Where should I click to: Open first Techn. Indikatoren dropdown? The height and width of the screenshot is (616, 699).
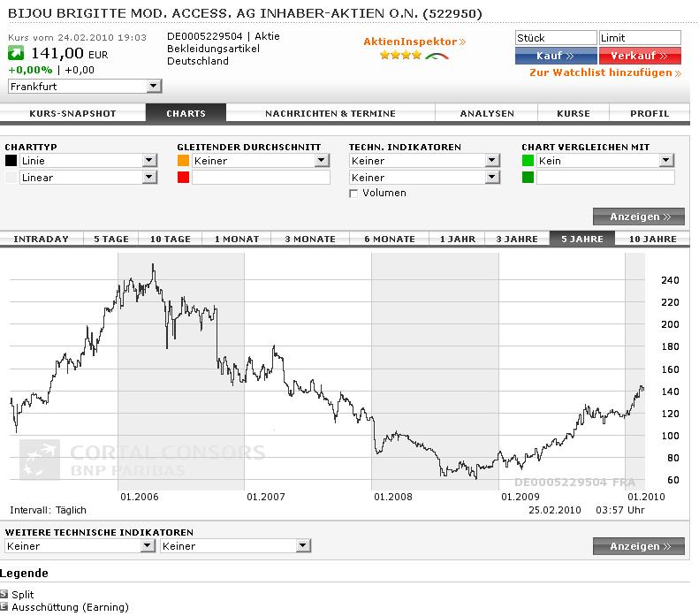(x=424, y=161)
